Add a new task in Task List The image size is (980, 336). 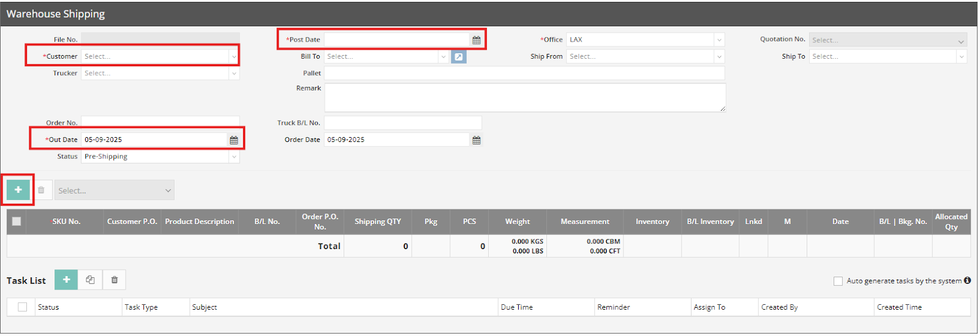tap(66, 280)
